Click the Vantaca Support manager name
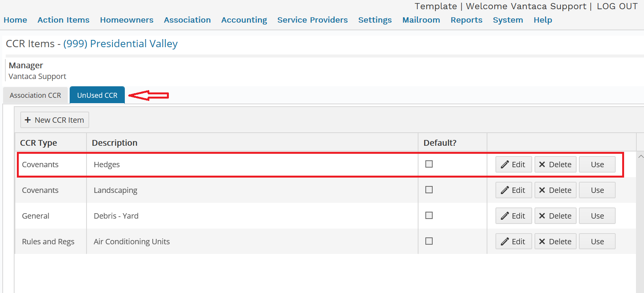 coord(38,76)
